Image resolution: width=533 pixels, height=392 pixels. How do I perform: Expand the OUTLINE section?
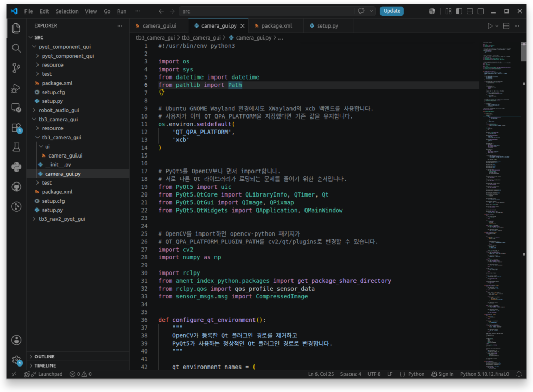78,356
